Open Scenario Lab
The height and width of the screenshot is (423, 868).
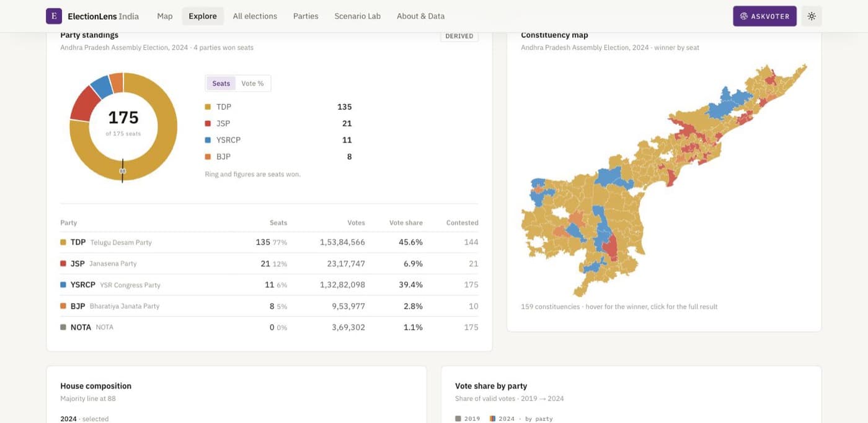click(x=358, y=16)
